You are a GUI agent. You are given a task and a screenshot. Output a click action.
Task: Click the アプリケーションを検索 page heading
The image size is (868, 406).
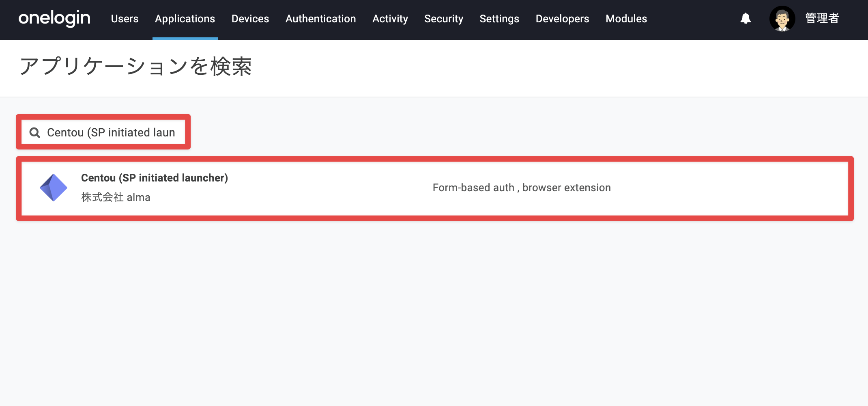tap(136, 67)
